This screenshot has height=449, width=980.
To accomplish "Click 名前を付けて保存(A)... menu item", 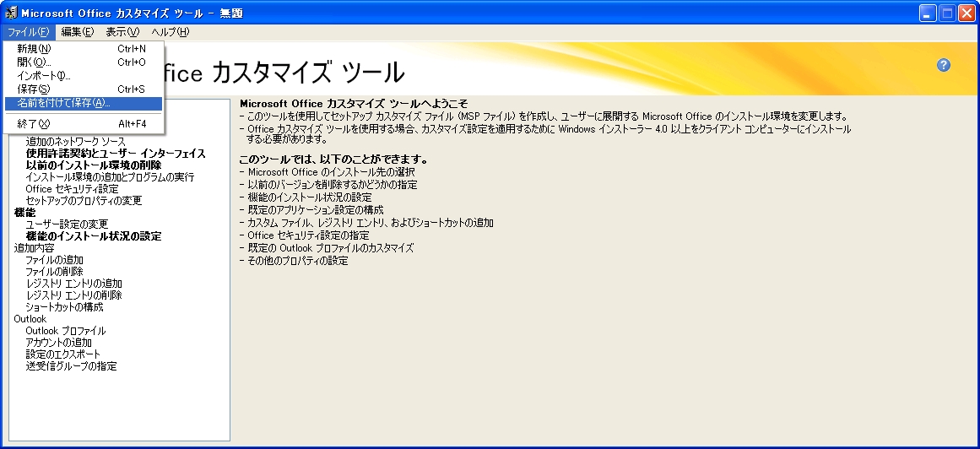I will point(64,103).
